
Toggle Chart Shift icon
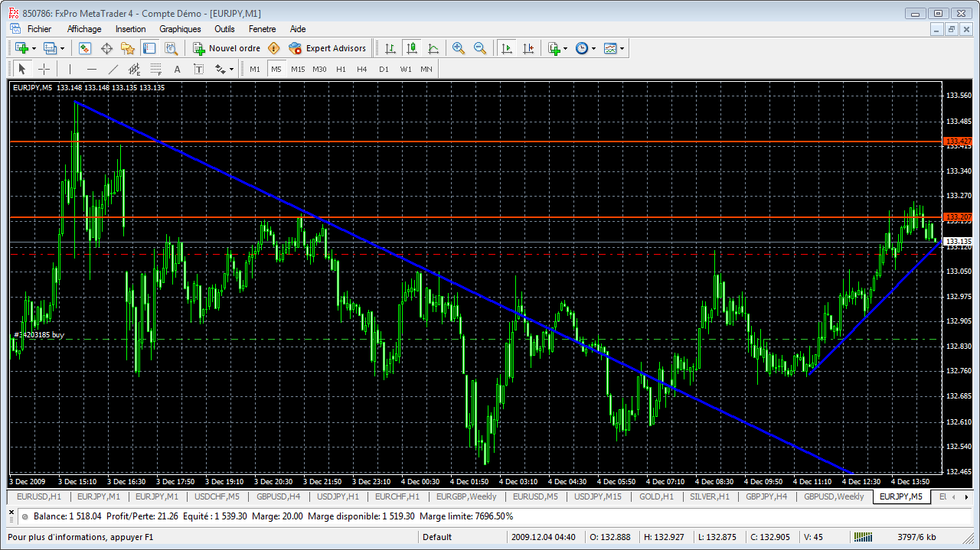[x=528, y=48]
